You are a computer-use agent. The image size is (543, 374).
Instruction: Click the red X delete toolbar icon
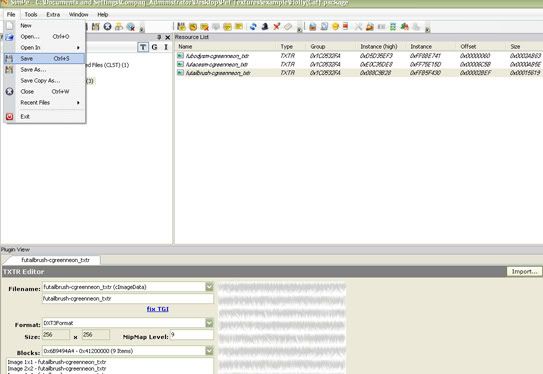276,27
